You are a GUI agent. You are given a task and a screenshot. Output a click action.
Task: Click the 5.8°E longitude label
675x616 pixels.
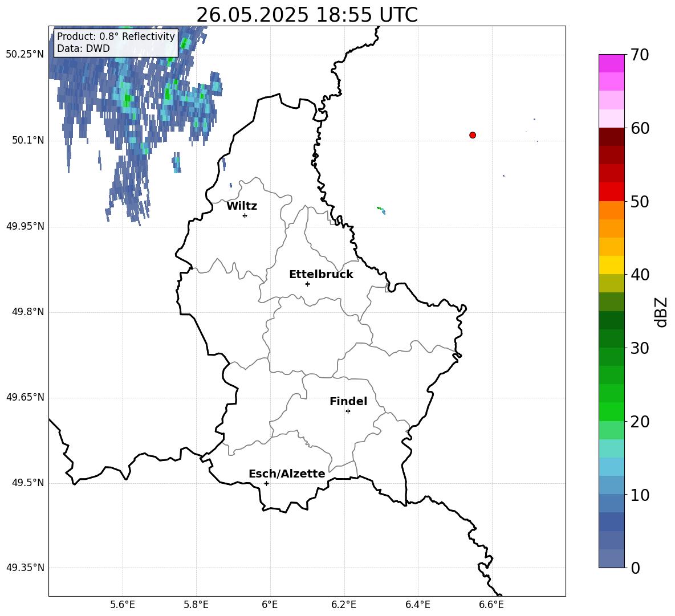[x=196, y=605]
